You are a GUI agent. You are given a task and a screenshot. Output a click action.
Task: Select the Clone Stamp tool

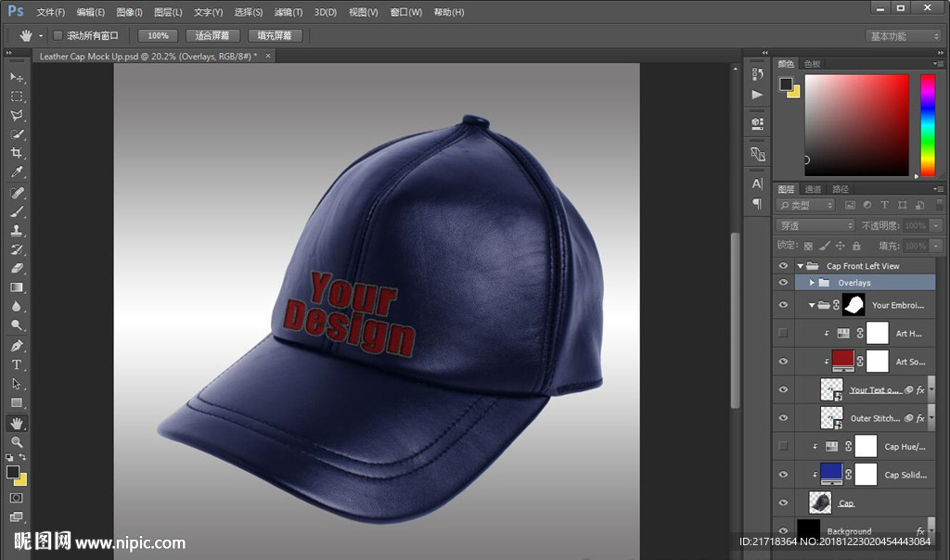[x=17, y=230]
